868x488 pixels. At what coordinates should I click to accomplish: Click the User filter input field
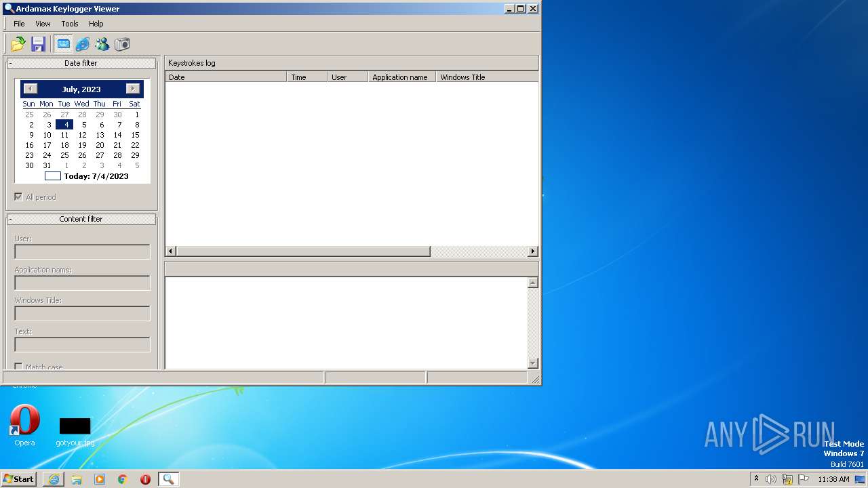click(x=82, y=251)
